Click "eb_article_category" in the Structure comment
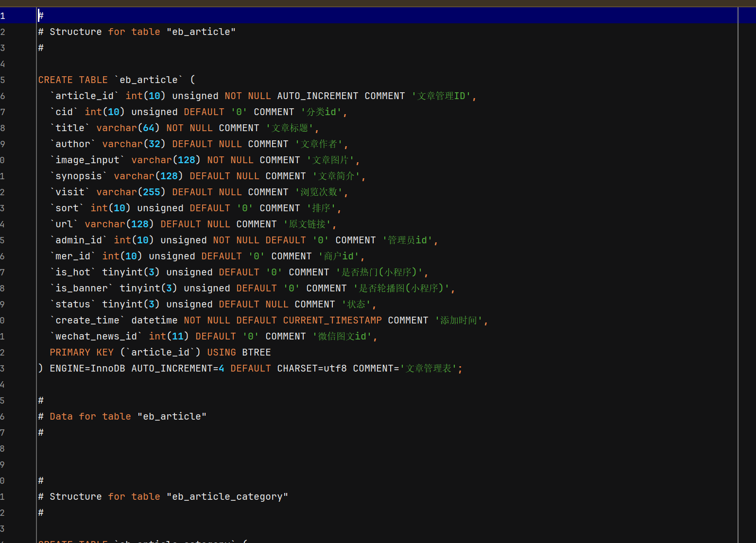 click(227, 497)
